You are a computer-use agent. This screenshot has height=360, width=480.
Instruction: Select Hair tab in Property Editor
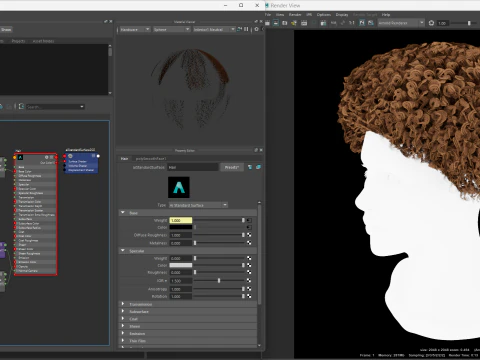[x=124, y=158]
